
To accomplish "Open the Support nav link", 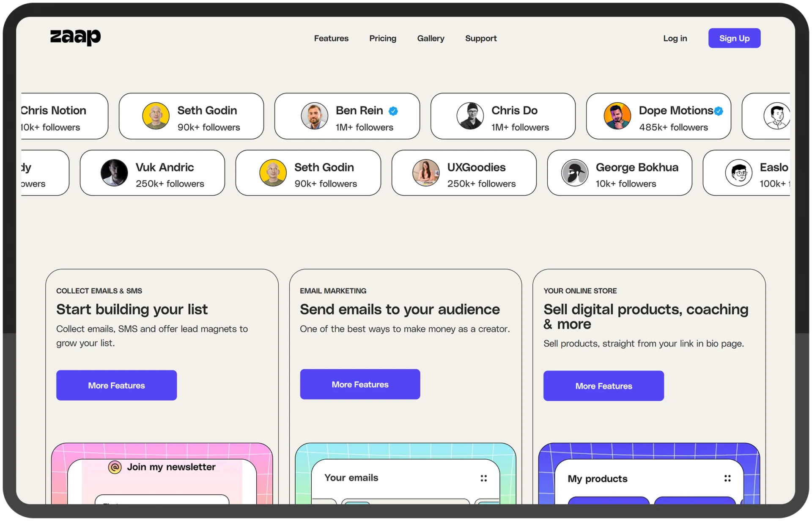I will (x=481, y=38).
